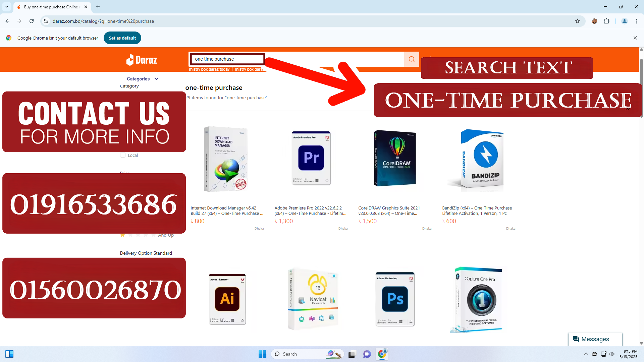Check the Local checkbox

point(123,155)
